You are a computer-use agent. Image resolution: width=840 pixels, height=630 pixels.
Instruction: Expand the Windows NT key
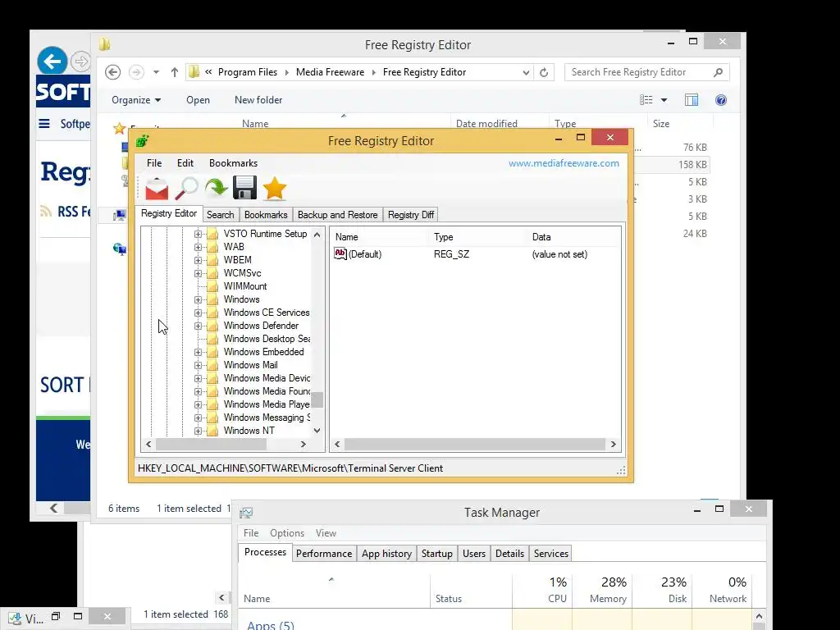198,431
